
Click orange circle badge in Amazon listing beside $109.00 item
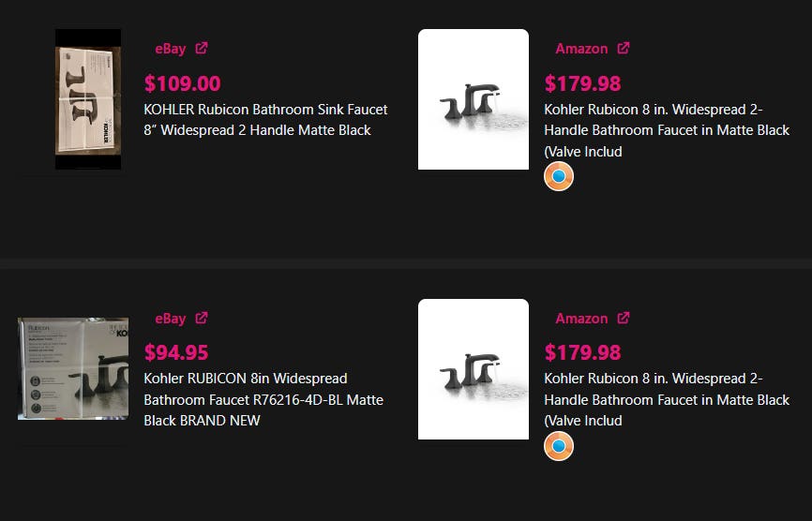point(559,176)
